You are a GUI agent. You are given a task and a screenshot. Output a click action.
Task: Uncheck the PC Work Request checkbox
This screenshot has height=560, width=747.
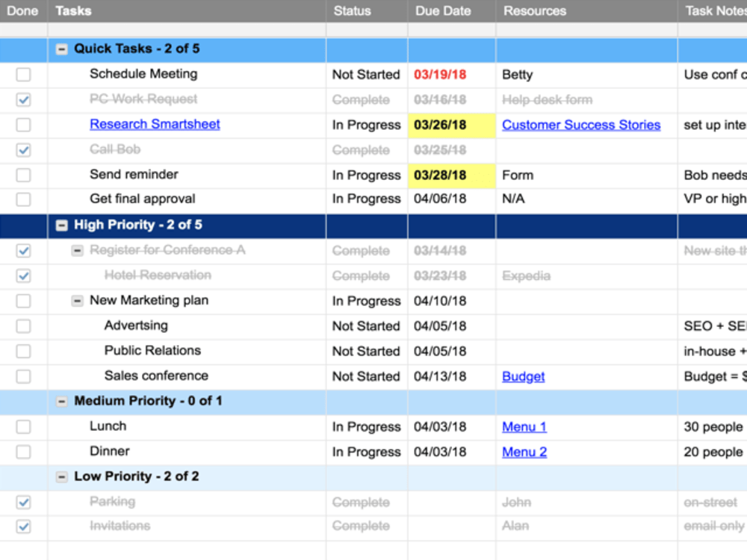point(23,99)
